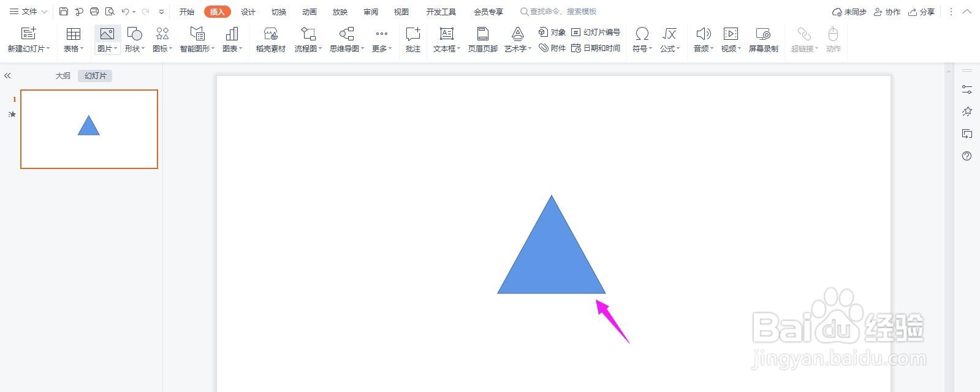Image resolution: width=980 pixels, height=392 pixels.
Task: Click the 图表 chart icon
Action: pyautogui.click(x=232, y=34)
